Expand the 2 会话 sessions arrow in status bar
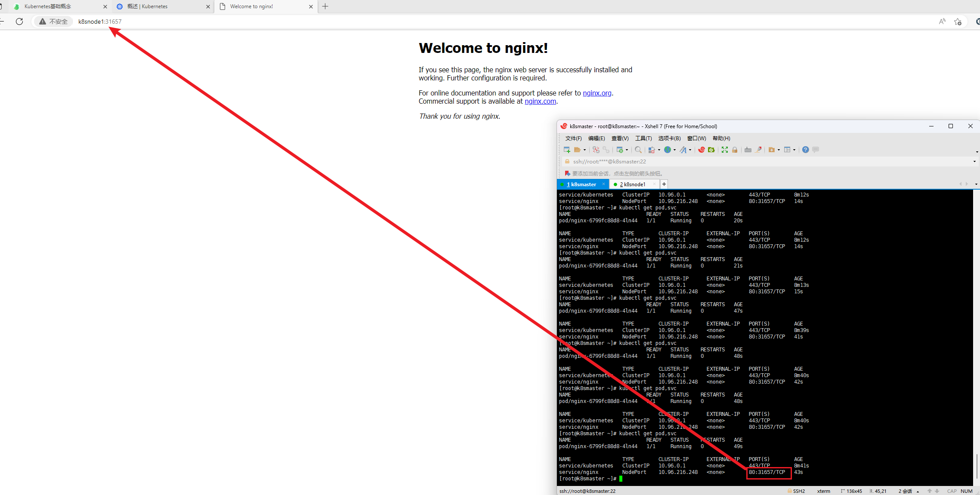The height and width of the screenshot is (495, 980). [x=918, y=491]
